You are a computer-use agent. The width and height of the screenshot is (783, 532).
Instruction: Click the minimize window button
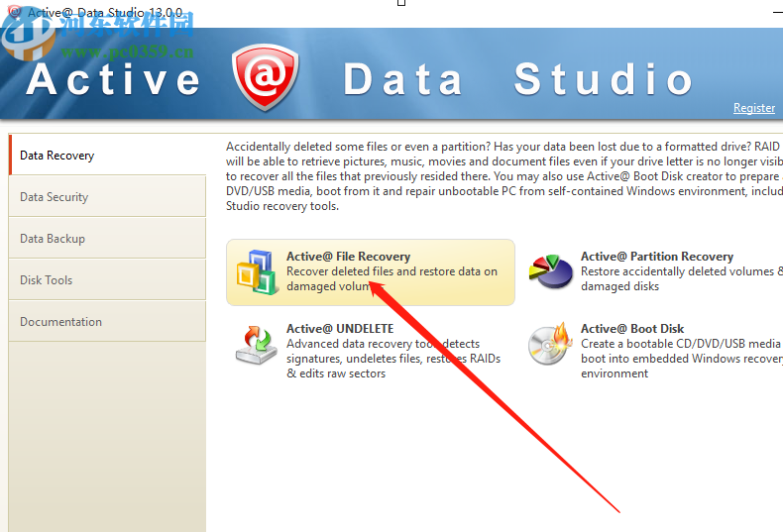[777, 12]
